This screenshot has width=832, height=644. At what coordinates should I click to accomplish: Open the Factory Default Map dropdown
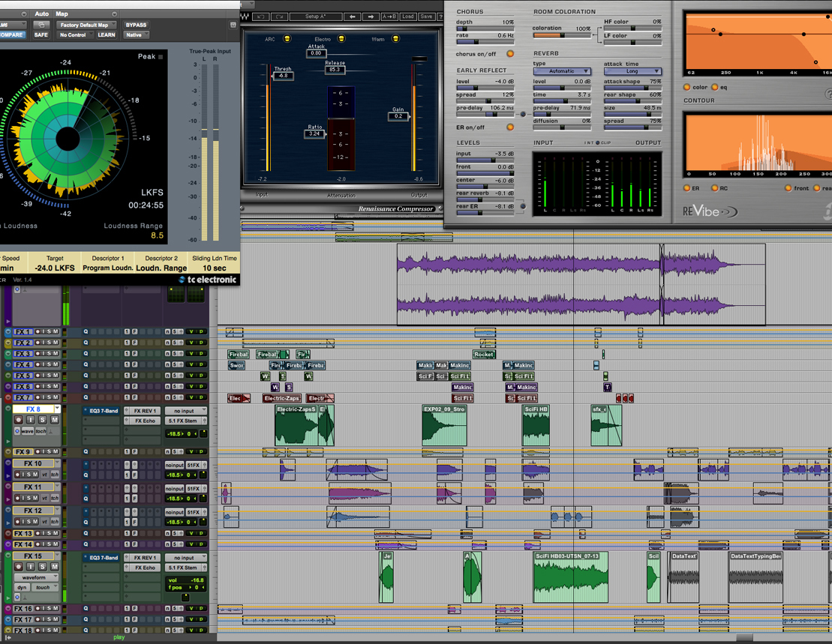86,25
